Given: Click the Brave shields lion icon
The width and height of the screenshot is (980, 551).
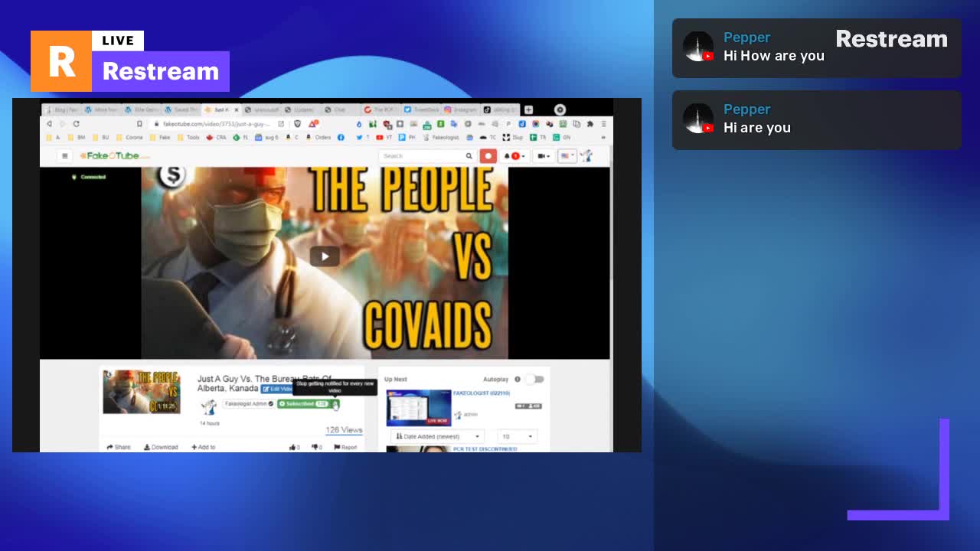Looking at the screenshot, I should click(298, 124).
